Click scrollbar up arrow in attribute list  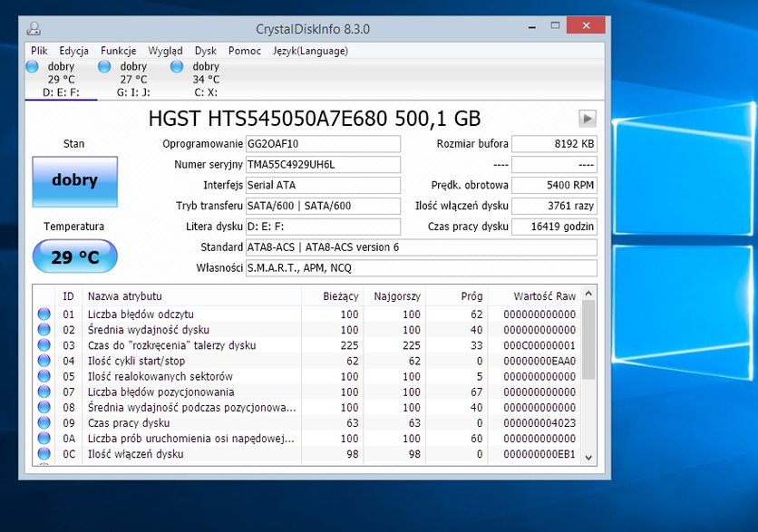coord(588,294)
